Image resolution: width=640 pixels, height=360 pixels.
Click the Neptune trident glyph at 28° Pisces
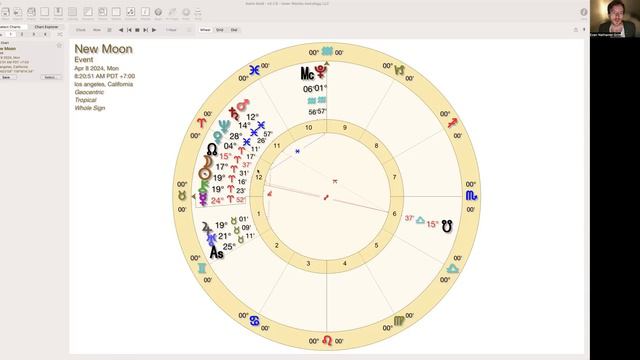tap(224, 126)
